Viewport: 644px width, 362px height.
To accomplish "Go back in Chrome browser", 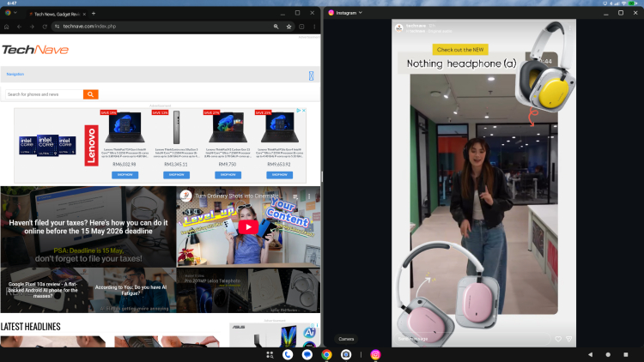I will [x=19, y=27].
